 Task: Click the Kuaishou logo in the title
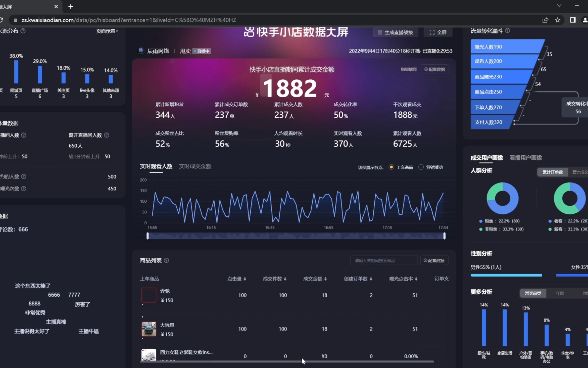249,32
